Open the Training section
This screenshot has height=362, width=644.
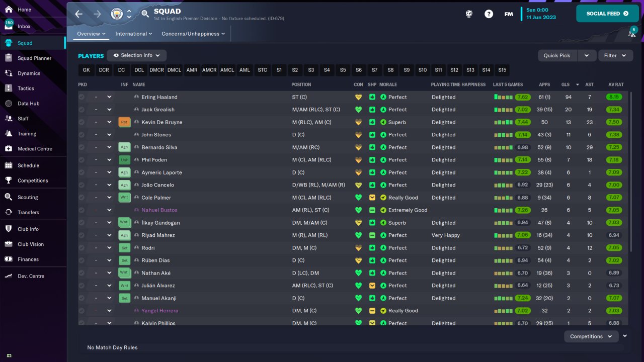[33, 134]
